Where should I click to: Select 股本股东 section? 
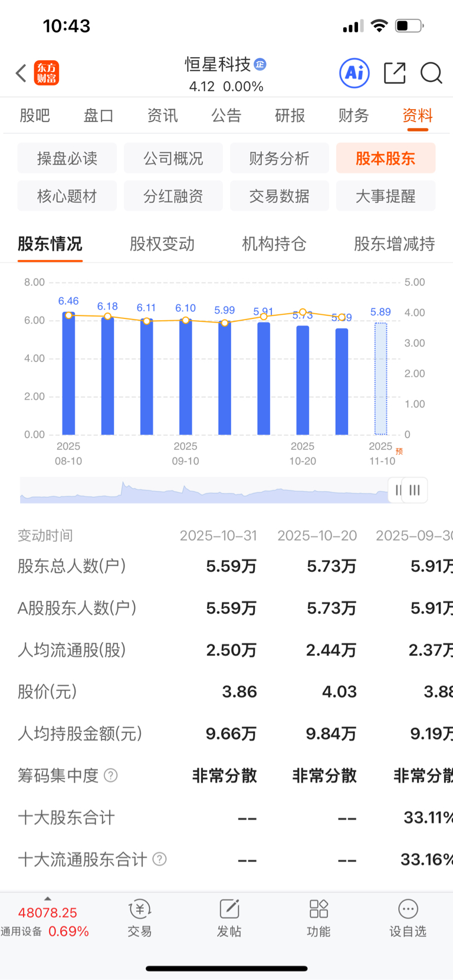[386, 158]
